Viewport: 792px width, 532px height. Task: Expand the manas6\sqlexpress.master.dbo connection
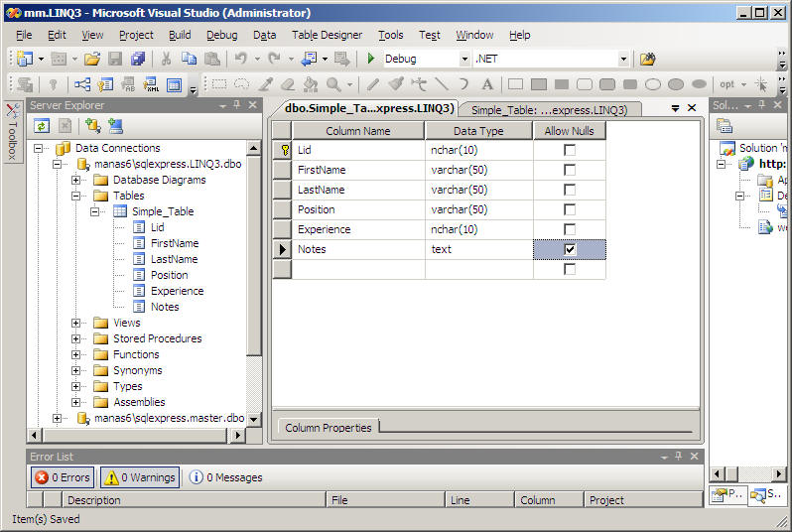click(x=57, y=418)
